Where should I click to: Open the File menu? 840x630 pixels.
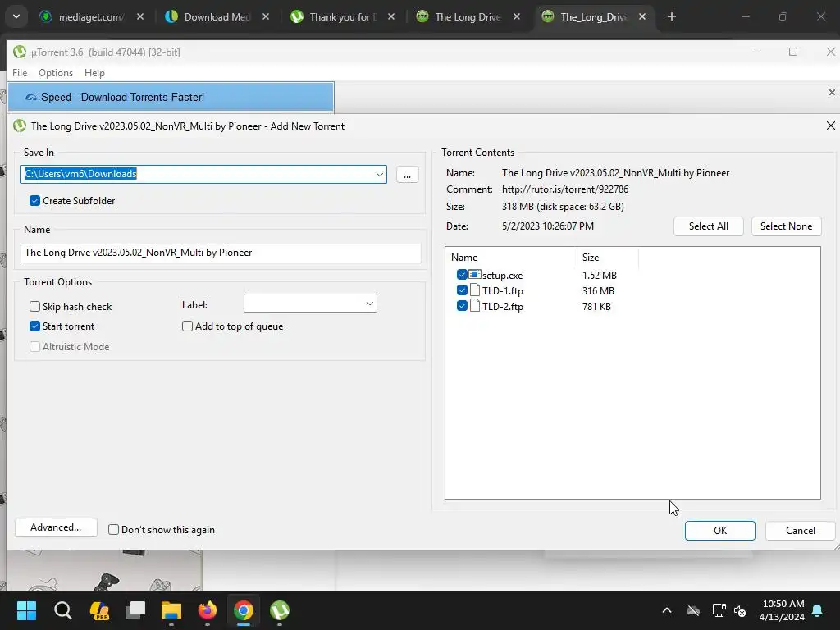coord(20,73)
